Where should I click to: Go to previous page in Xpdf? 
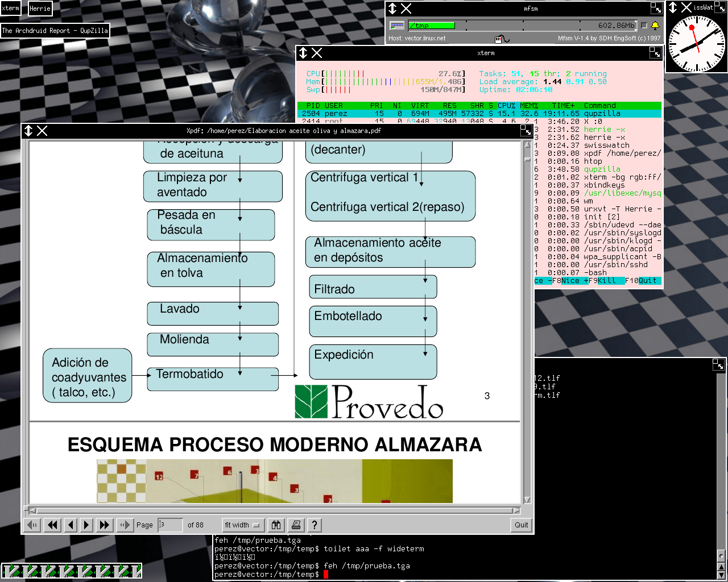(71, 525)
